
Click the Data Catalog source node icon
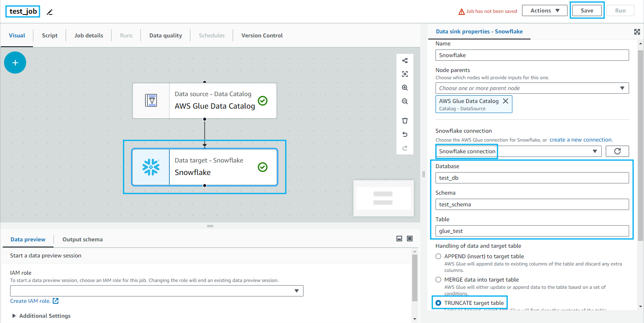coord(151,101)
